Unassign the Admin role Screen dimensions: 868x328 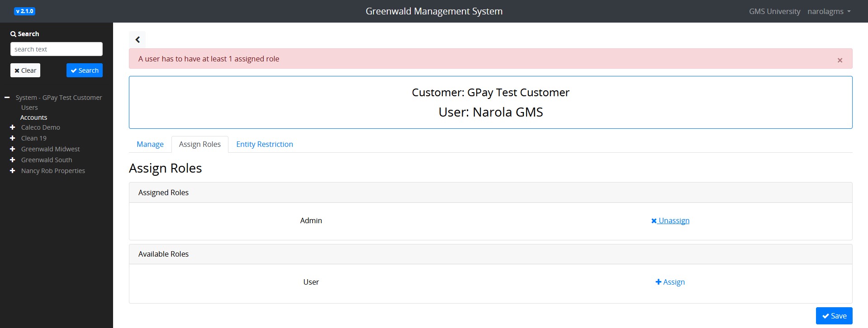670,220
